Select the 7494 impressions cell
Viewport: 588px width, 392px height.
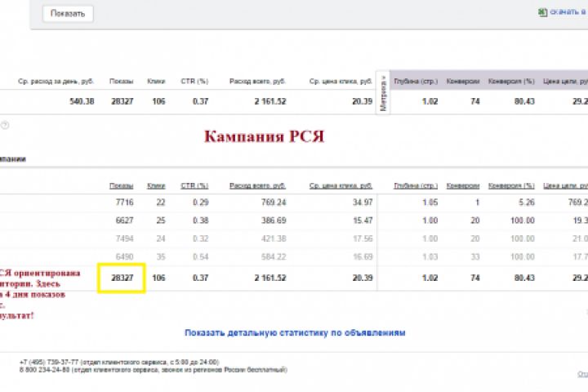(124, 238)
